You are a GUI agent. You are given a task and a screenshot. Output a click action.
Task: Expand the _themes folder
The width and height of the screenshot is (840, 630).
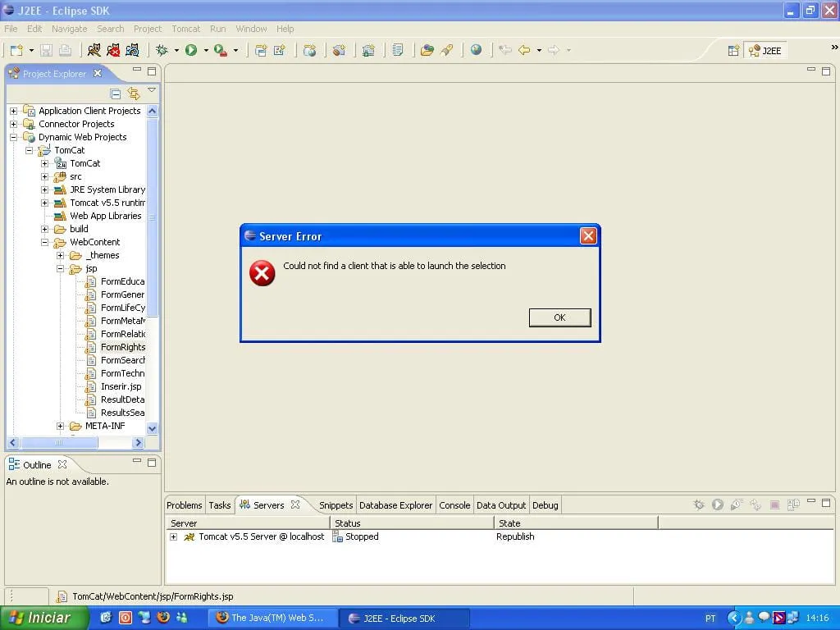tap(61, 256)
